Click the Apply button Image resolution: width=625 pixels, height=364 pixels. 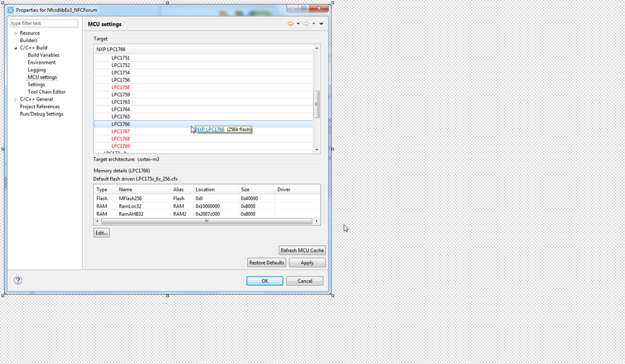(x=307, y=263)
